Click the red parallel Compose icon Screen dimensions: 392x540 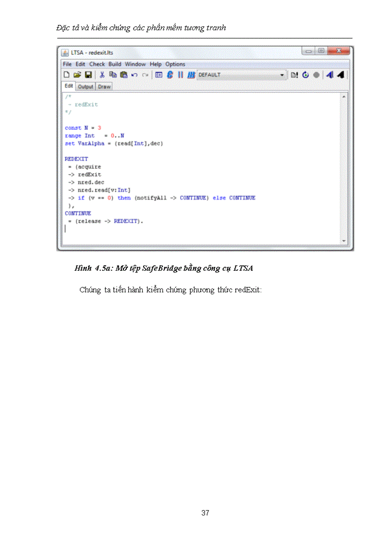(x=181, y=75)
